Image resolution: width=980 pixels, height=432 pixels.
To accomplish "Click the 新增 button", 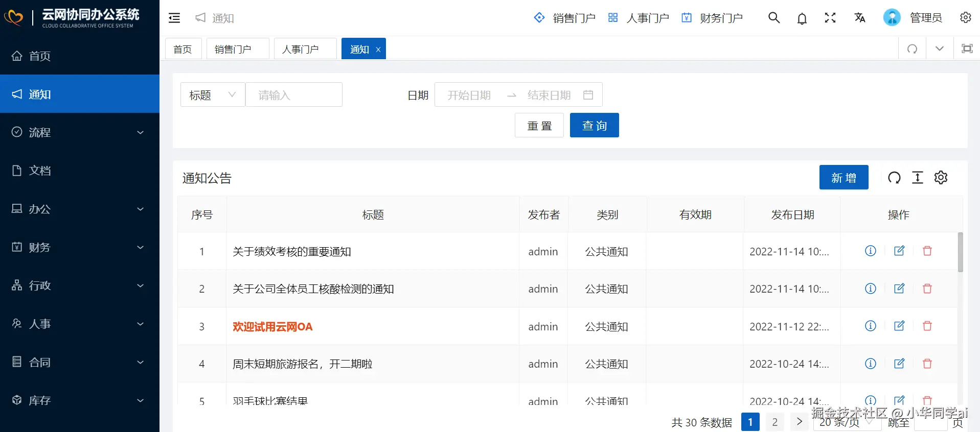I will pos(844,178).
